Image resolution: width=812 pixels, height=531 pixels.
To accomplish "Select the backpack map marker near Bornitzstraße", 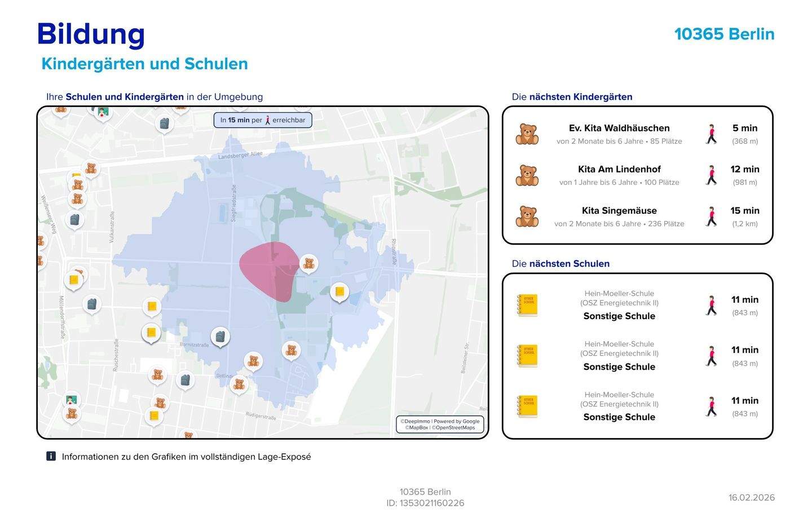I will pos(220,336).
